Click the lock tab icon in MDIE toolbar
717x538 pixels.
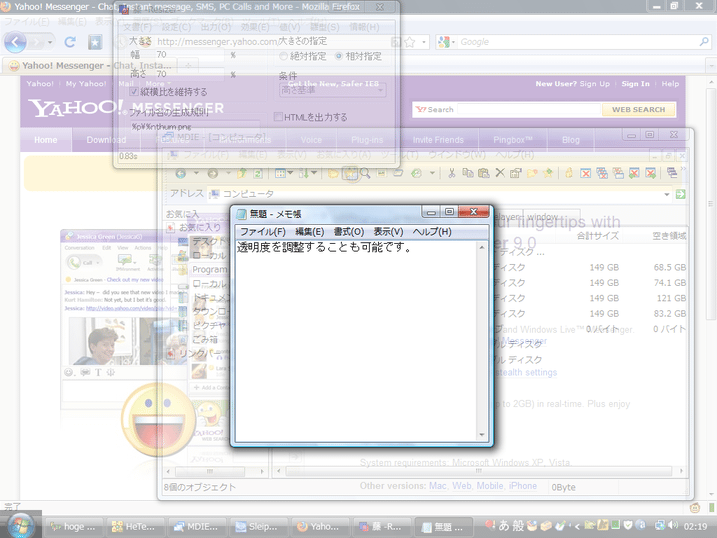(x=569, y=173)
